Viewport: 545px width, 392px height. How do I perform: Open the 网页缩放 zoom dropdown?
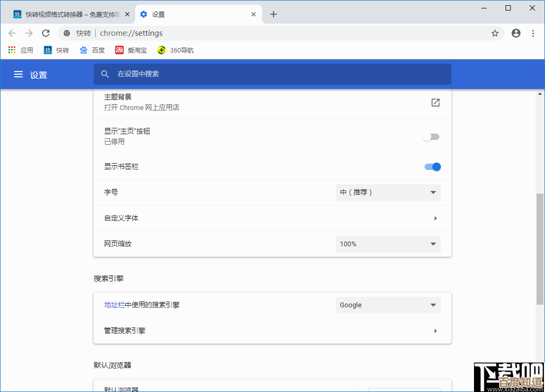click(388, 244)
